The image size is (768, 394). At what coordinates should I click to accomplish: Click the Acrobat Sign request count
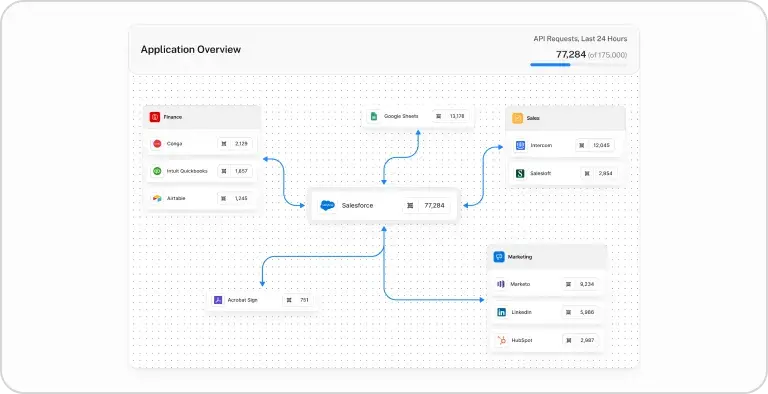pyautogui.click(x=304, y=300)
